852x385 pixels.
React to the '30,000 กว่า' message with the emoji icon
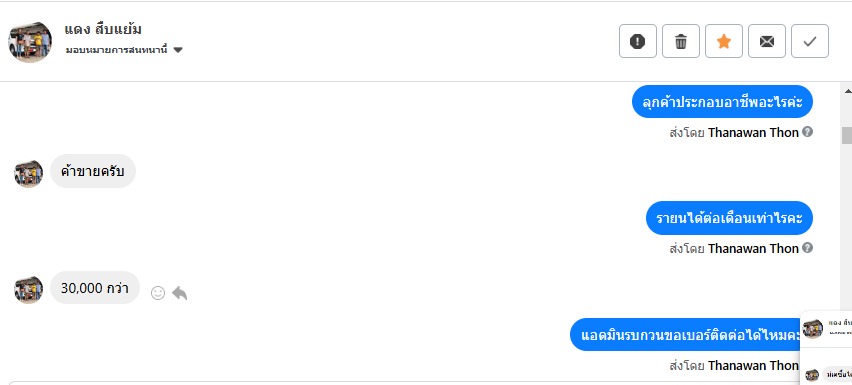point(158,293)
